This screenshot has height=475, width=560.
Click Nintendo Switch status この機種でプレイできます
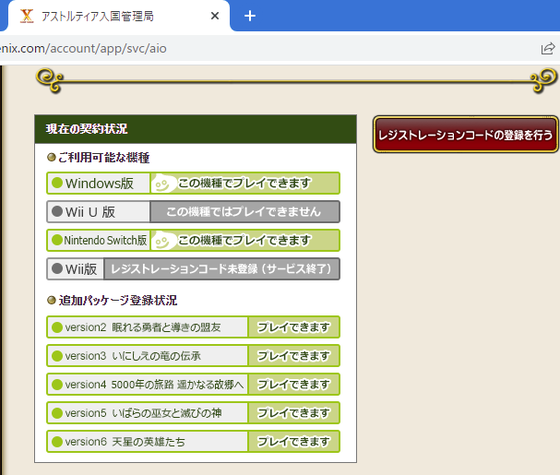[x=244, y=240]
